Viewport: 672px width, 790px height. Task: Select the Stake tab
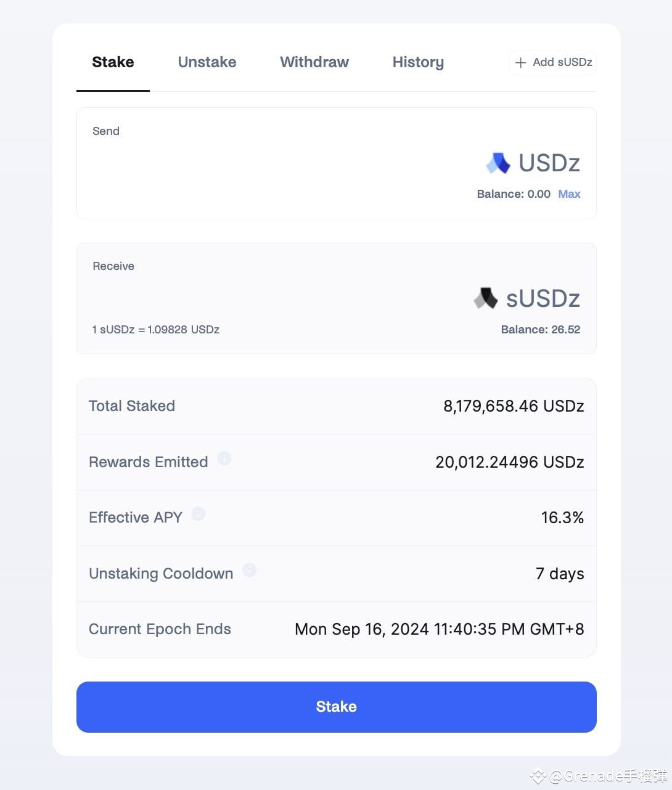113,62
